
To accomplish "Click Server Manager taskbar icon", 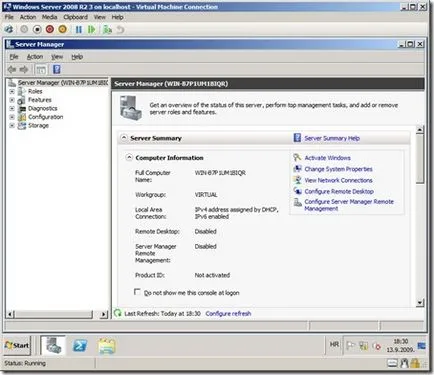I will point(53,346).
